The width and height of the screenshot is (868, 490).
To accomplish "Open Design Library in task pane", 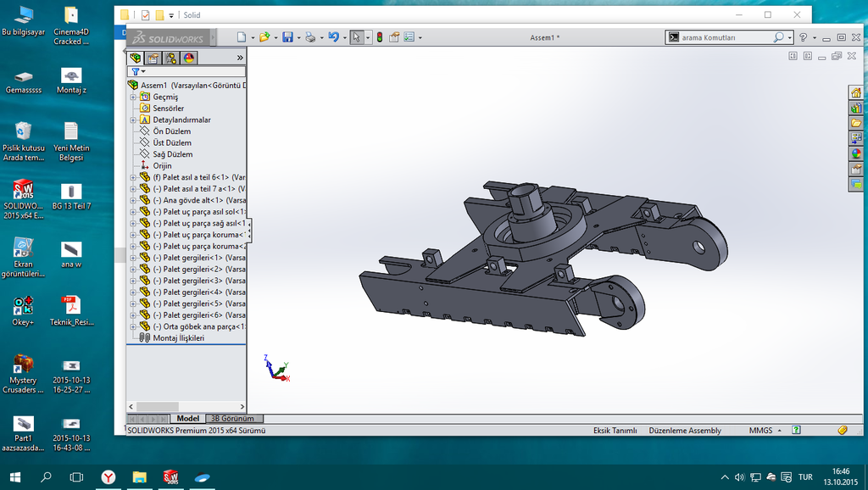I will tap(856, 108).
